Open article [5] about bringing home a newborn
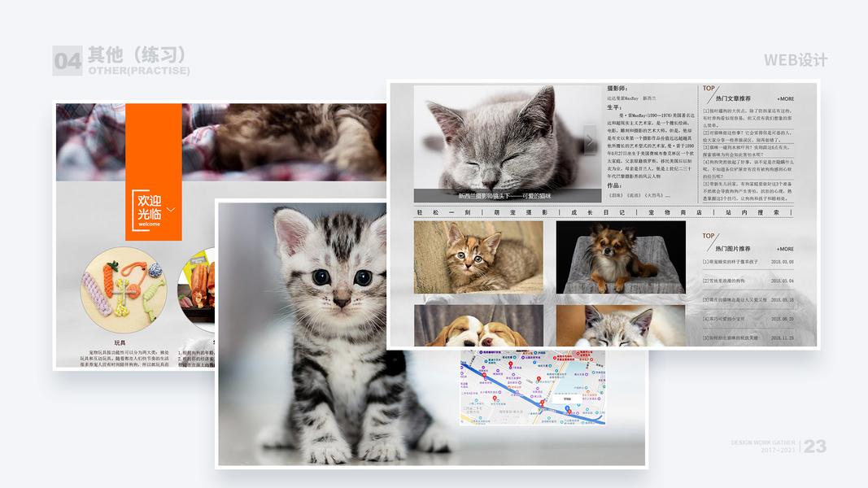This screenshot has width=868, height=488. point(748,191)
